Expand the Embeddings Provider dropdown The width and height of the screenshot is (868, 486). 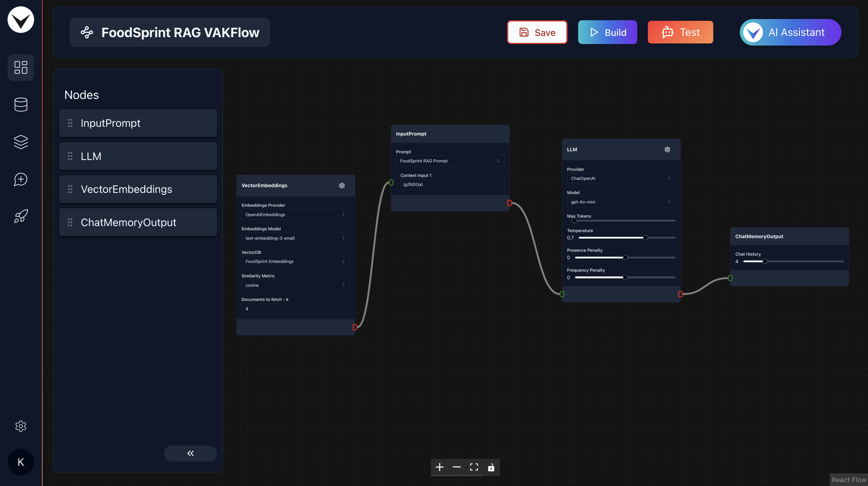(x=295, y=215)
